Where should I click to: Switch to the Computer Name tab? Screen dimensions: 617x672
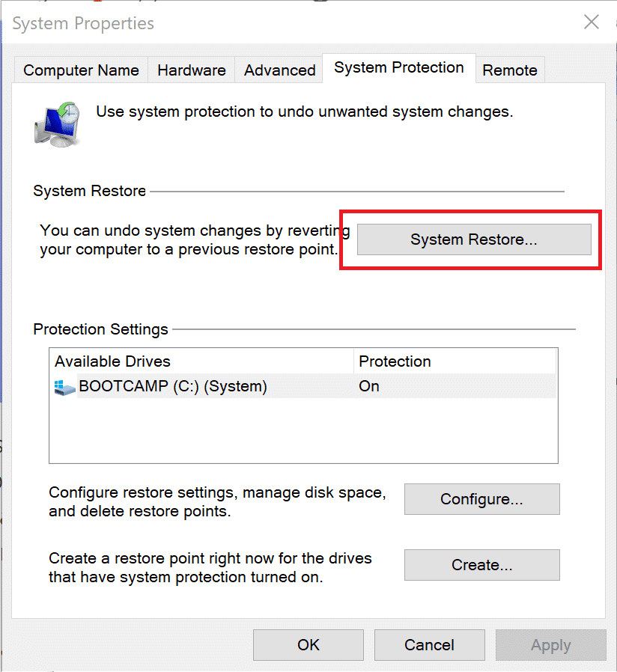[81, 70]
